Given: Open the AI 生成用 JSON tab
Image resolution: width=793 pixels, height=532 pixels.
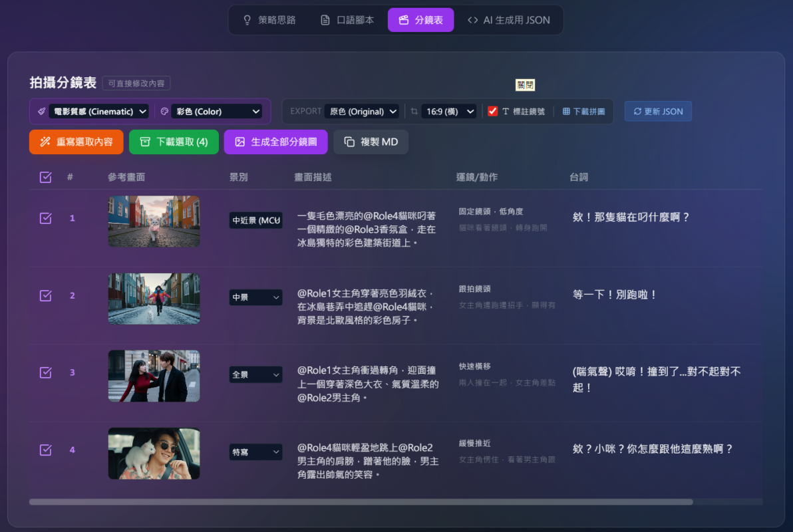Looking at the screenshot, I should tap(508, 20).
